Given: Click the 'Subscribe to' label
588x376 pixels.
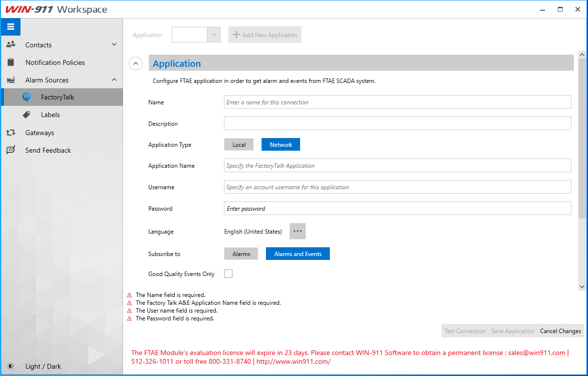Looking at the screenshot, I should 164,254.
